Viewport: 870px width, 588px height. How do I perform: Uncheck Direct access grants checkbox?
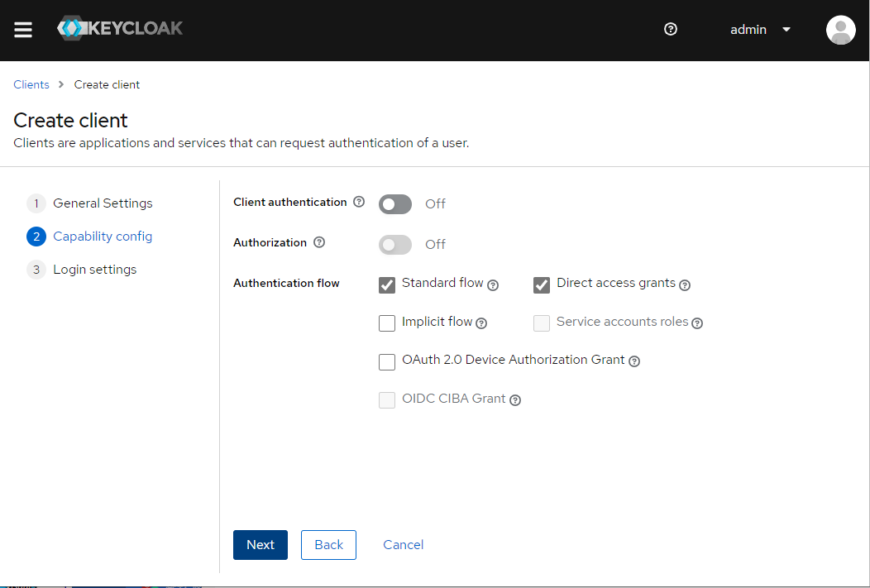point(542,284)
